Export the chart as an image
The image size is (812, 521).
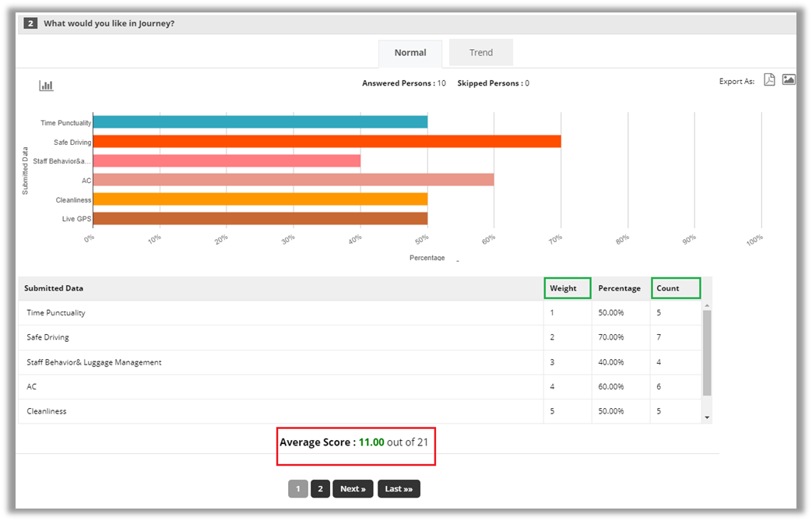(789, 80)
